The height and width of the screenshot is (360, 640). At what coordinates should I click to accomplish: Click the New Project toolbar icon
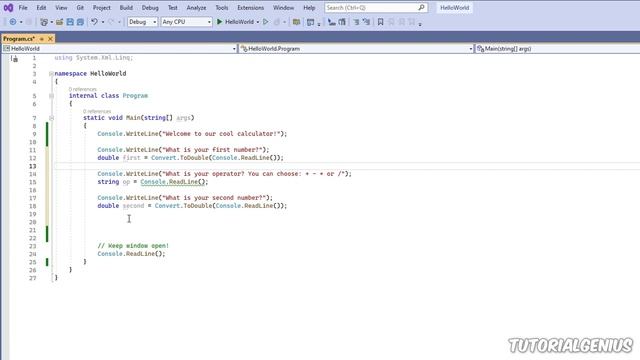coord(44,22)
